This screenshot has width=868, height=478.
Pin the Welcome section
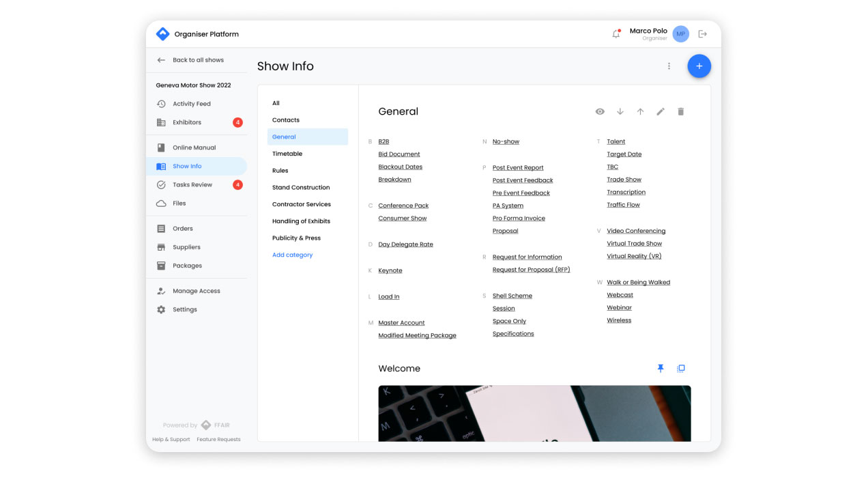click(661, 368)
